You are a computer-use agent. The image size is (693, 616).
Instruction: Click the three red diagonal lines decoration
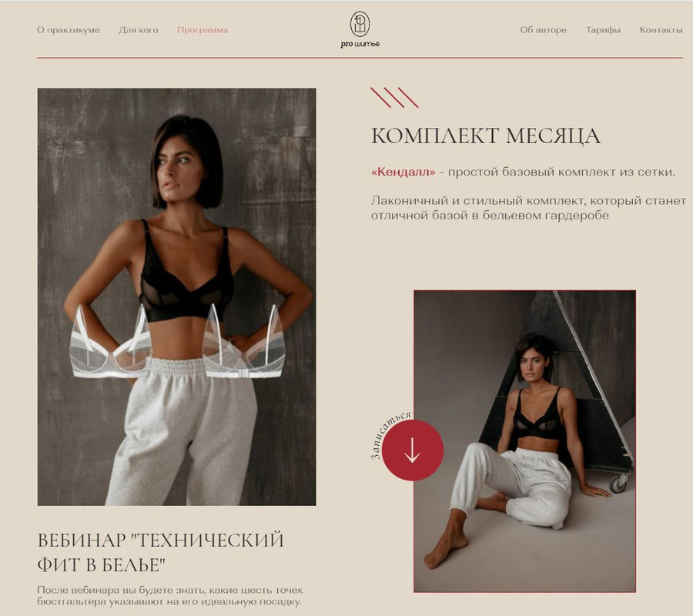(x=394, y=98)
